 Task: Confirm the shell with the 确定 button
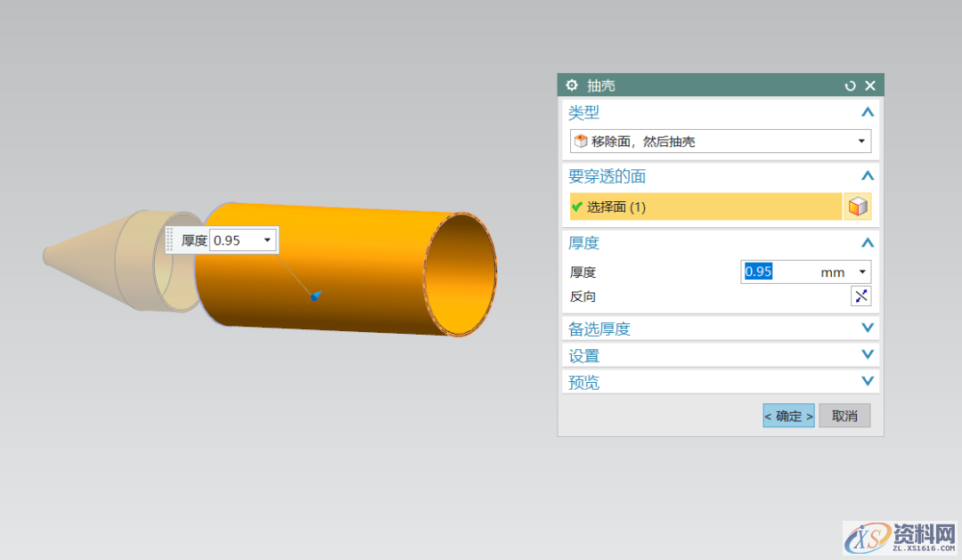(787, 415)
